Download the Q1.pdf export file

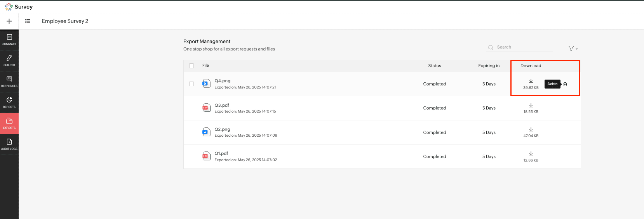[x=531, y=154]
